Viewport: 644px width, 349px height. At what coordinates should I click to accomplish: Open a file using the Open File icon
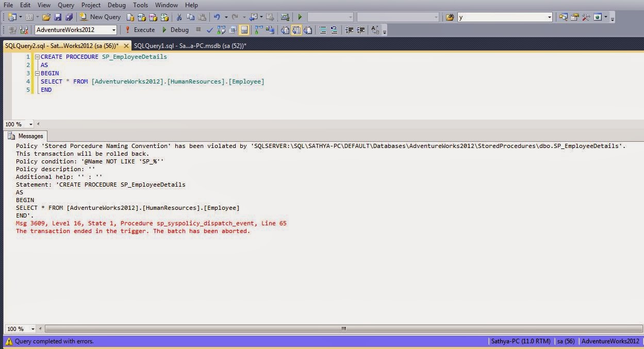[47, 16]
